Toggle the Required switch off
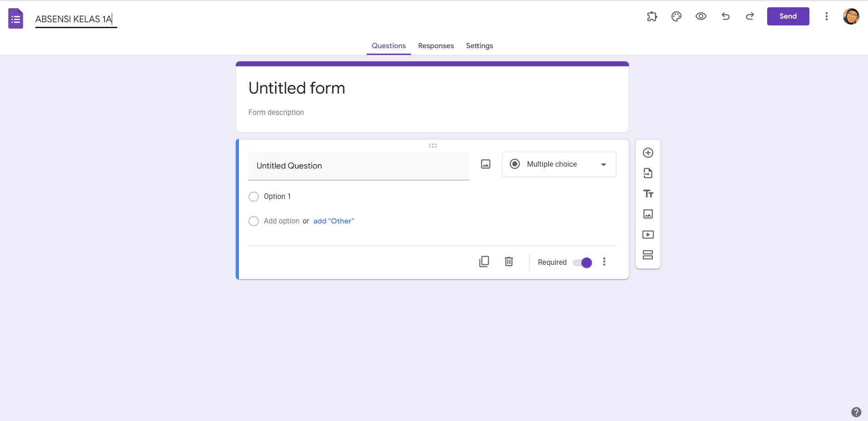Screen dimensions: 868x421 click(582, 263)
